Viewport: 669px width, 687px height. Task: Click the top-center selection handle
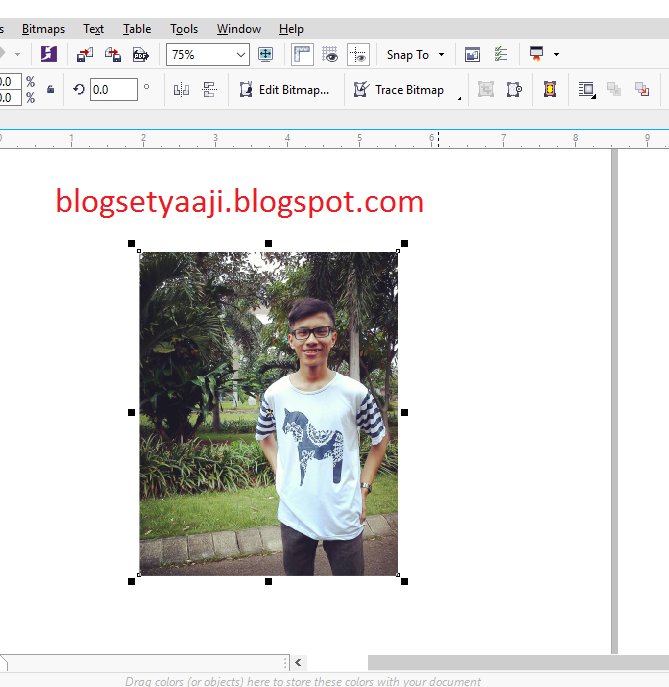coord(269,244)
